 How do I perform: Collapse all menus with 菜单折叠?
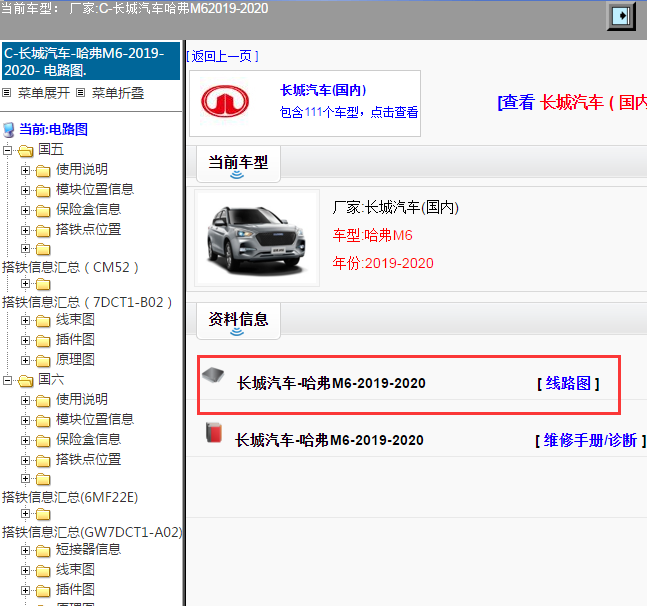tap(117, 93)
